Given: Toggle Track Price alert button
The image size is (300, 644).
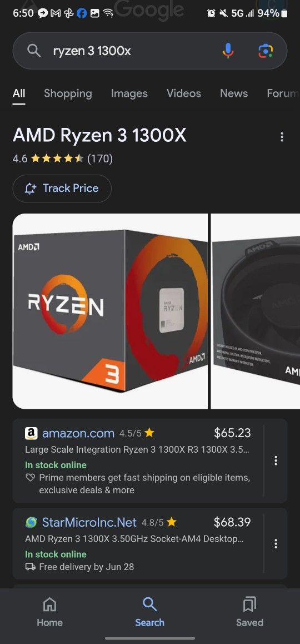Looking at the screenshot, I should (x=62, y=189).
